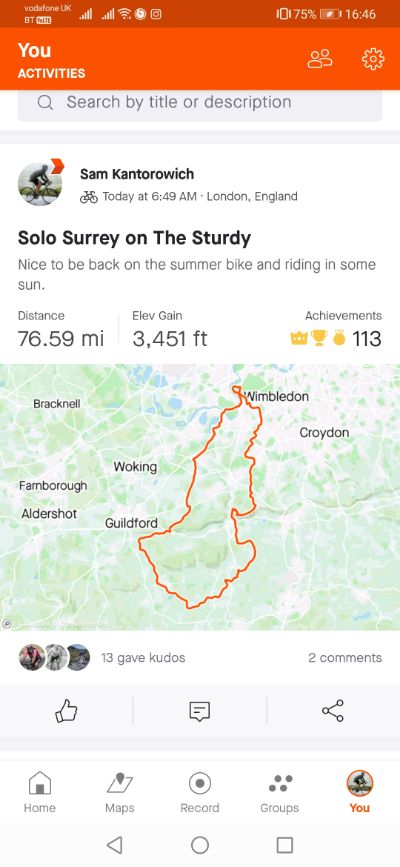Open Solo Surrey on The Sturdy activity
This screenshot has height=867, width=400.
[x=134, y=238]
